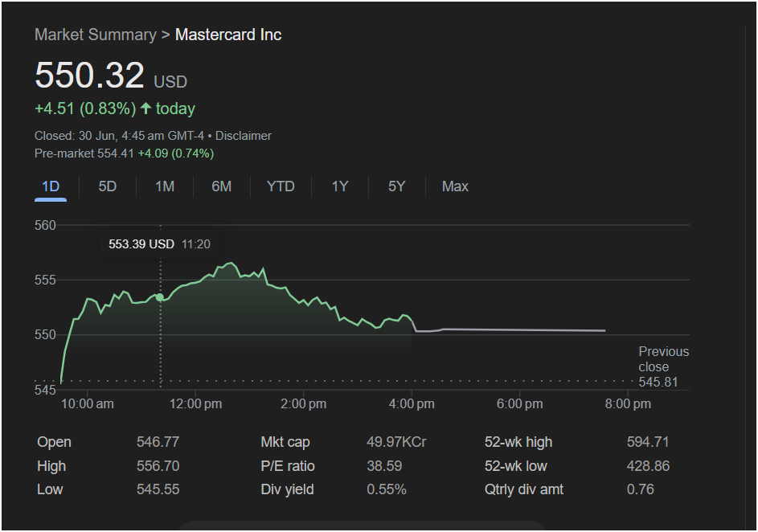Click the 12:00 pm axis label

coord(196,404)
